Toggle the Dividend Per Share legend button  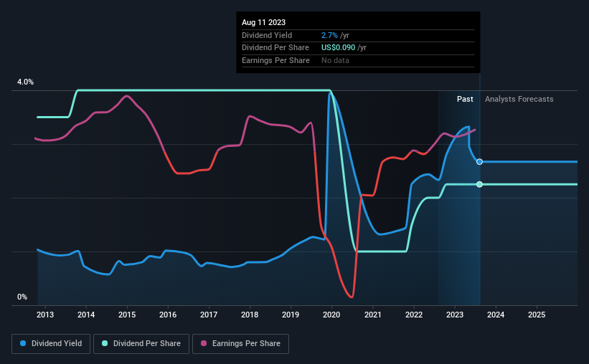(x=141, y=344)
